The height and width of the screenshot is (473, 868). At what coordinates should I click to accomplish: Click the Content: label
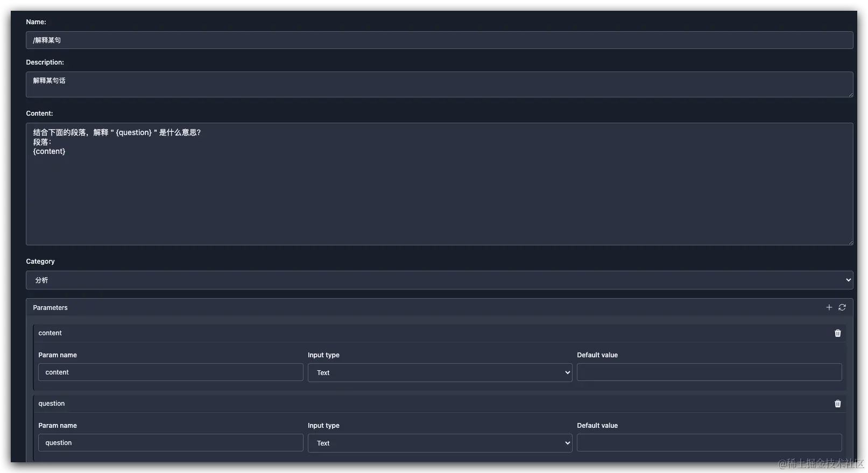click(39, 114)
